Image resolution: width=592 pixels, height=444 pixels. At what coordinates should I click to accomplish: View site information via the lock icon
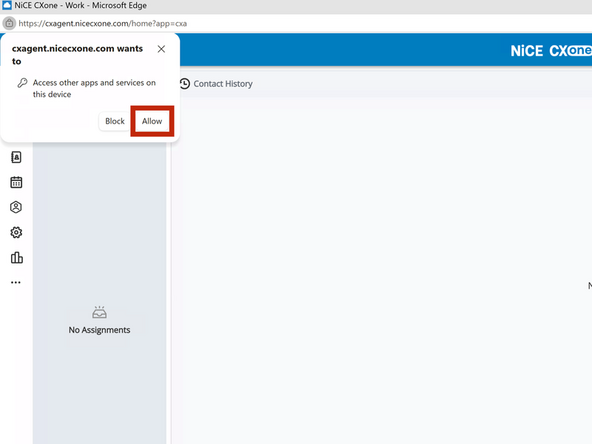[9, 23]
